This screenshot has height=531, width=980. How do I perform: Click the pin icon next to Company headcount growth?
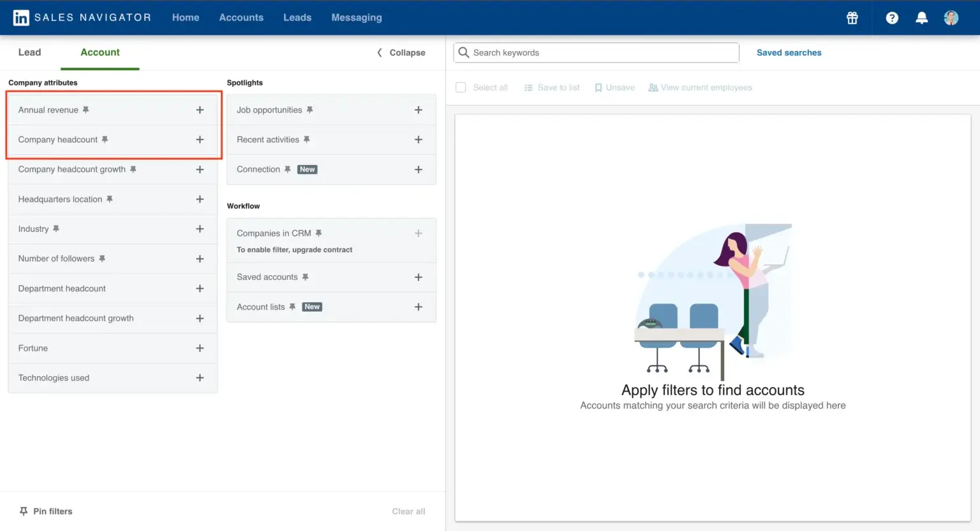click(x=133, y=170)
